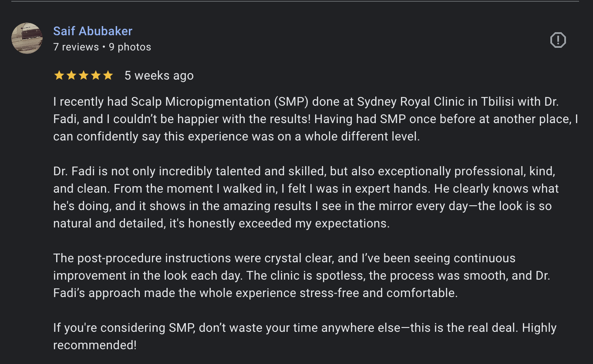Click the 'stress-free and comfortable' line
Screen dimensions: 593x364
[255, 293]
